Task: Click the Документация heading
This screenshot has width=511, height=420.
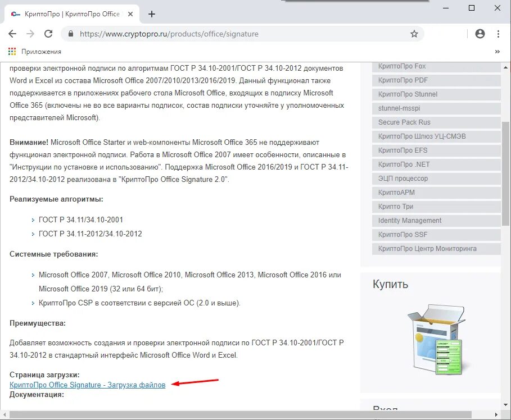Action: (x=37, y=395)
